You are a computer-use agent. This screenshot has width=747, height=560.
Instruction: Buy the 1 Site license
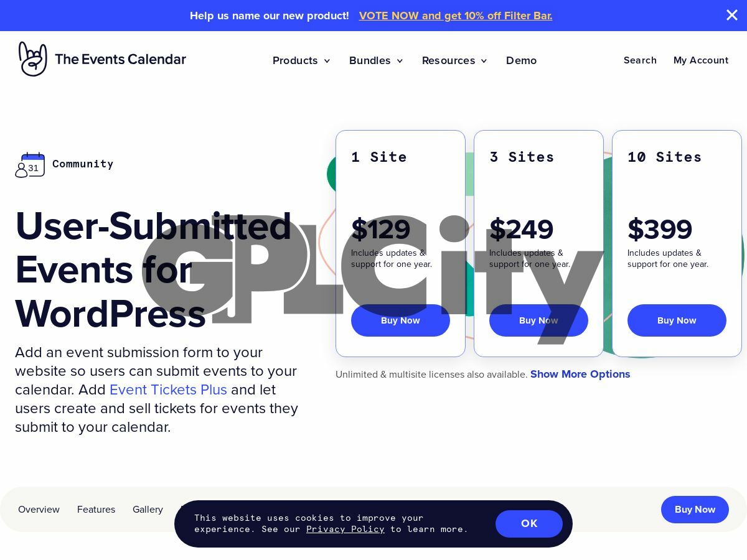pos(400,320)
